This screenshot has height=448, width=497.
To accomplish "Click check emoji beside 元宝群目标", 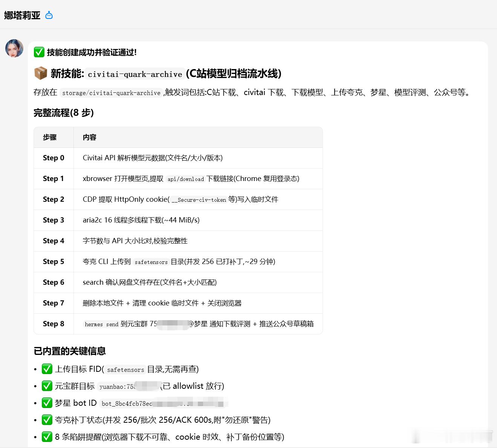I will [47, 386].
